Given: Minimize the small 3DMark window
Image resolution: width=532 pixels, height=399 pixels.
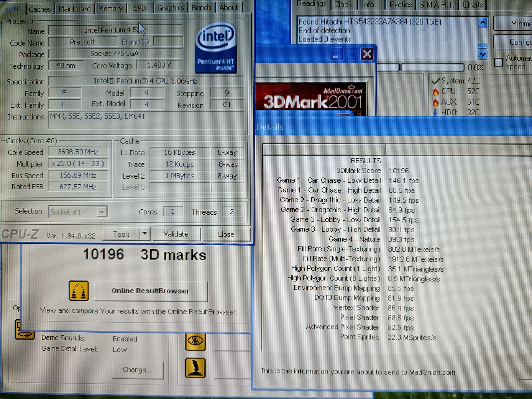Looking at the screenshot, I should pyautogui.click(x=335, y=54).
